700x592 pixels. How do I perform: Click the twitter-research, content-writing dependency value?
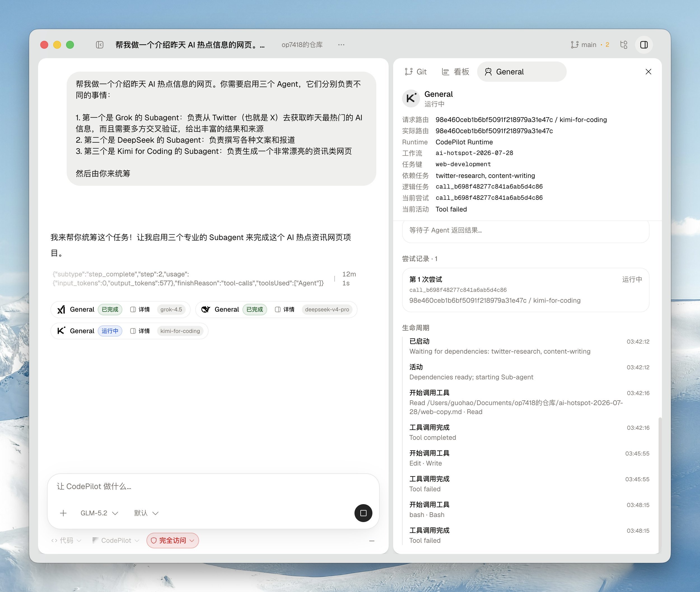(x=485, y=175)
